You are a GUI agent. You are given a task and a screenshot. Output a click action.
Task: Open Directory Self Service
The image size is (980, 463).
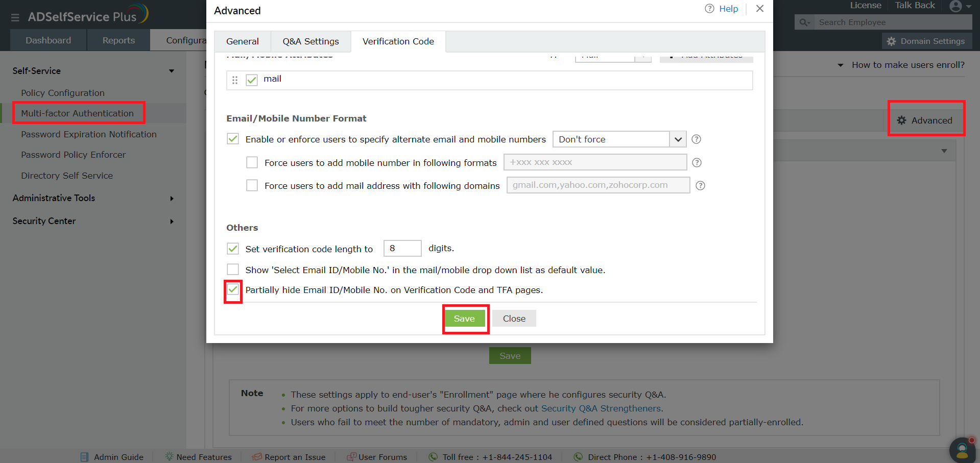[67, 176]
